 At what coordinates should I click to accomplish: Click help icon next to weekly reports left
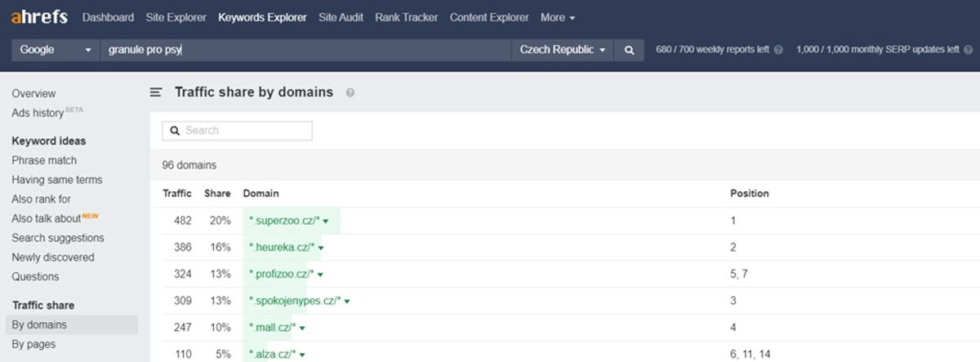[778, 50]
